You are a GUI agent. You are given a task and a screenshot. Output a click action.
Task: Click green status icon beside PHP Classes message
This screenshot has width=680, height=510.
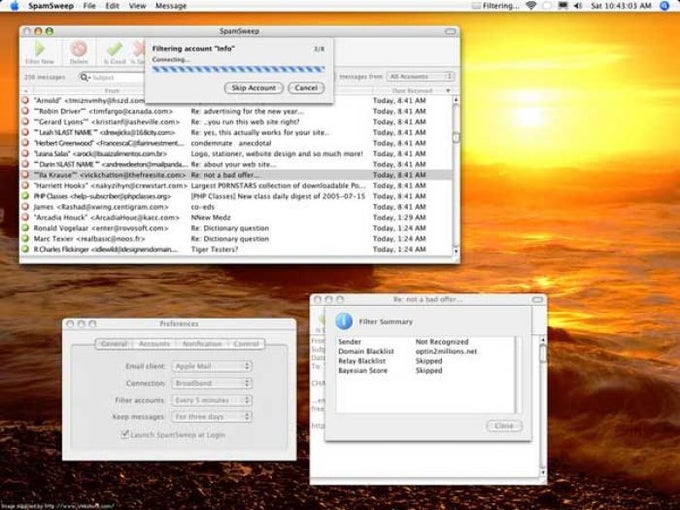point(27,196)
